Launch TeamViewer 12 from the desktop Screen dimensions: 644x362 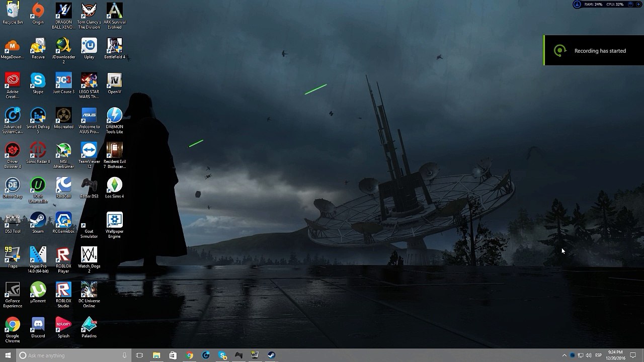(x=89, y=155)
